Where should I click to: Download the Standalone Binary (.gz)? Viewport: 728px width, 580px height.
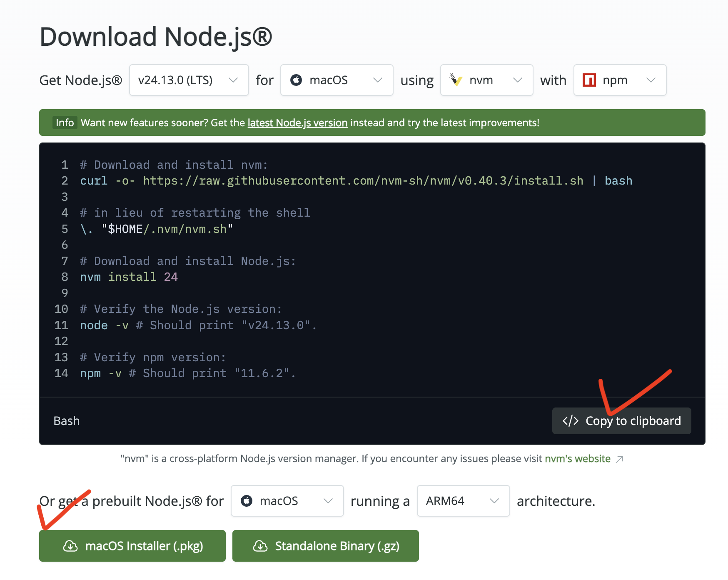pos(326,546)
